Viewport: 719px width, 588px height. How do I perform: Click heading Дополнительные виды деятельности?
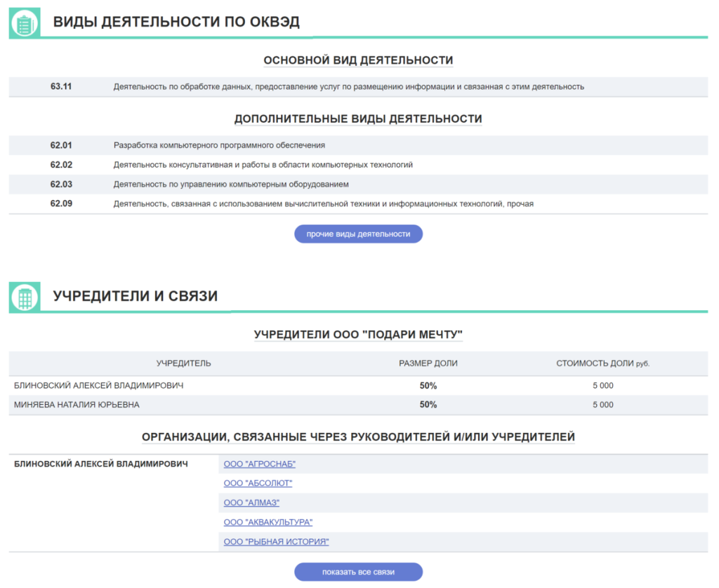click(358, 119)
